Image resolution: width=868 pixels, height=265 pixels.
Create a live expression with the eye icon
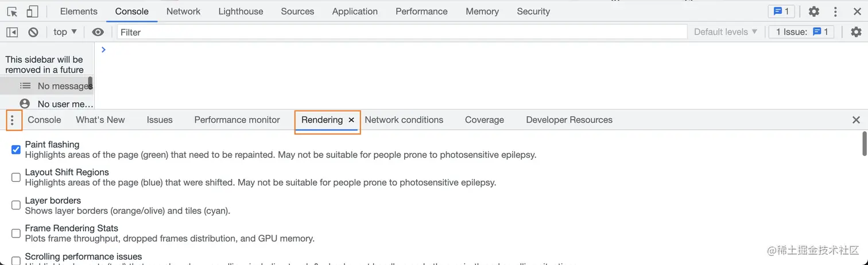(x=98, y=32)
